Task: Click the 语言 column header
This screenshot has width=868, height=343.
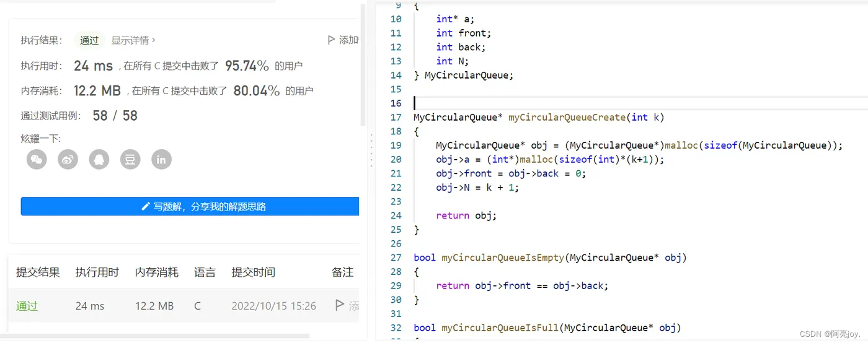Action: (205, 272)
